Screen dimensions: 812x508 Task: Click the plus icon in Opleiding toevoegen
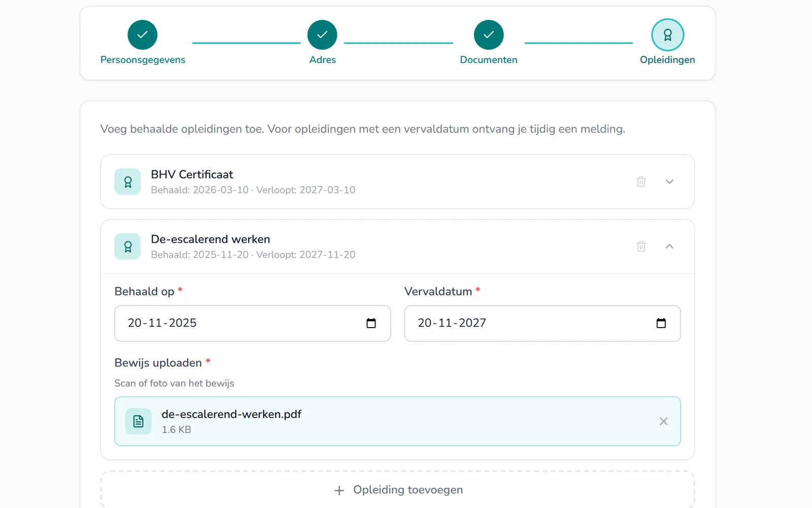tap(340, 490)
